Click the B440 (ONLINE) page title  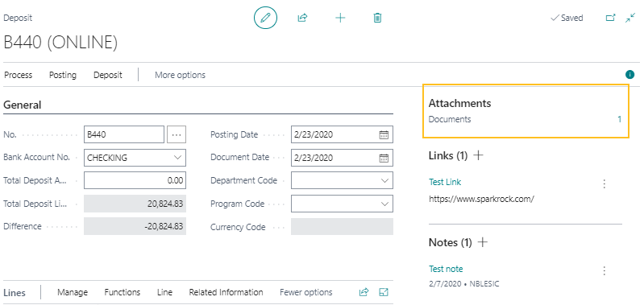[60, 43]
